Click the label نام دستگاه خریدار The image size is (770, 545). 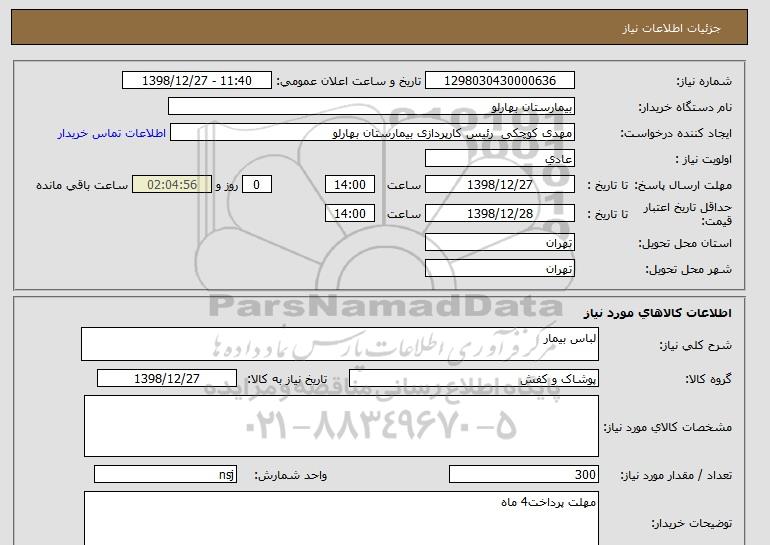pos(686,107)
